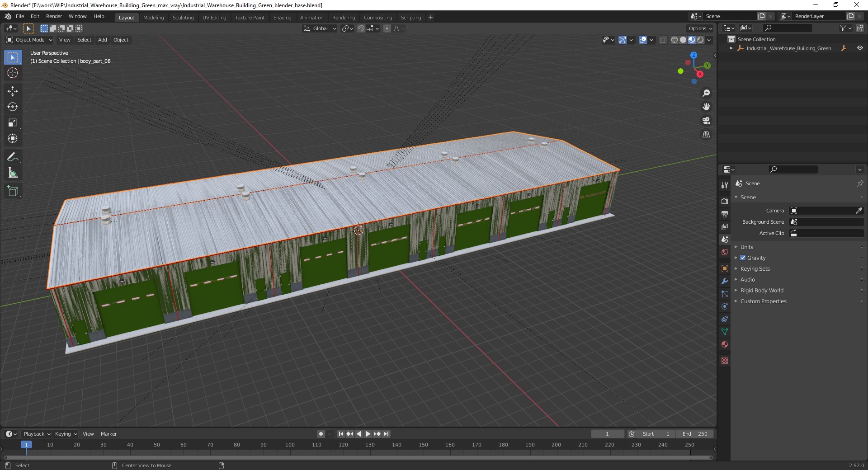Expand the Keying Sets panel
The image size is (868, 470).
755,268
